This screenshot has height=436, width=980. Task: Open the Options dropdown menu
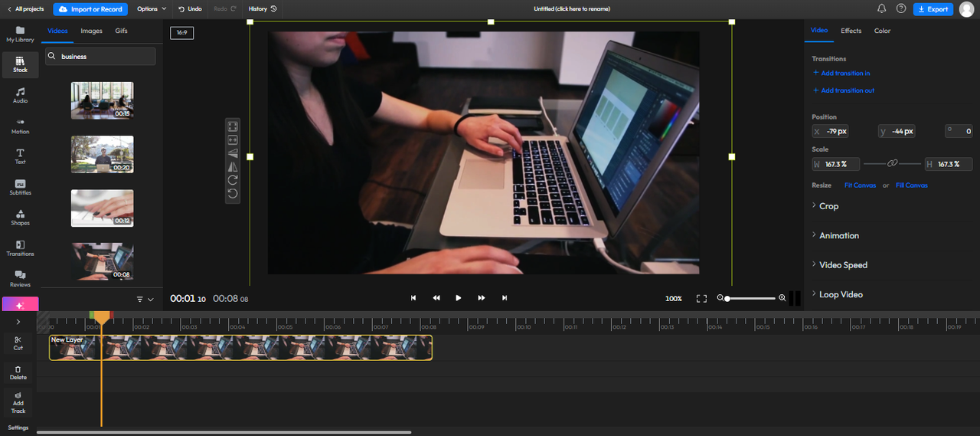pos(152,9)
